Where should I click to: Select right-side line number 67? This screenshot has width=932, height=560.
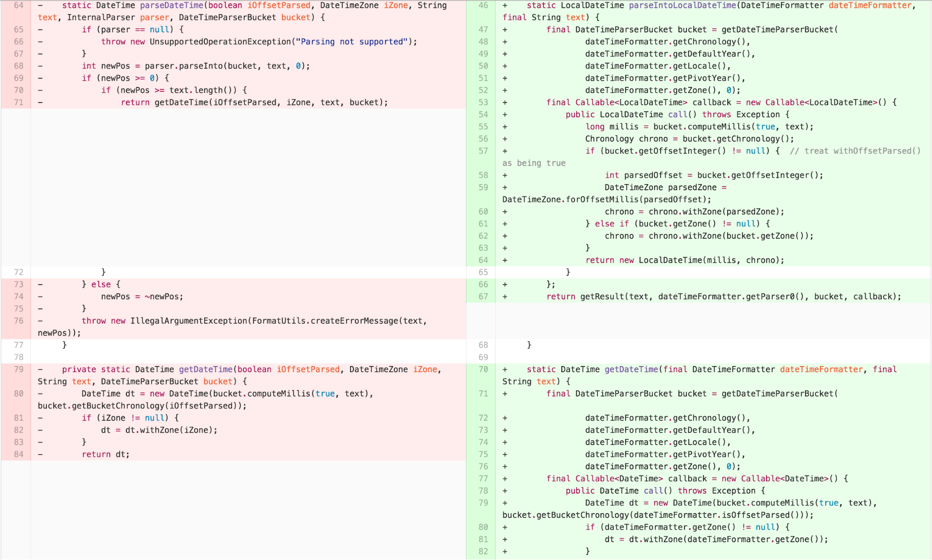483,297
